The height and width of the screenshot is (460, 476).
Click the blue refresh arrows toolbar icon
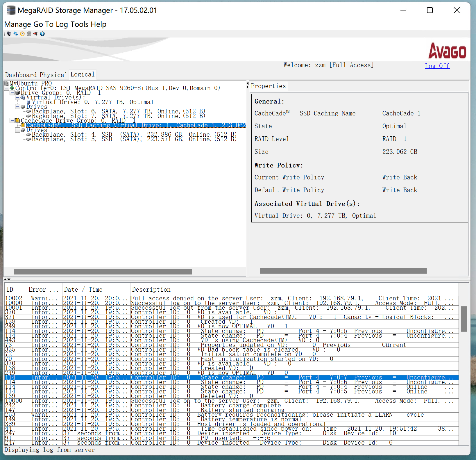16,34
